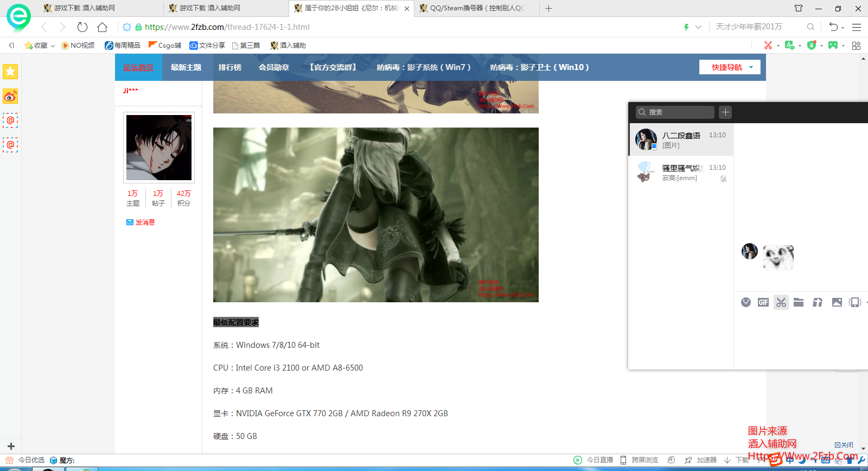Click the send-image picture icon in chat

click(837, 302)
